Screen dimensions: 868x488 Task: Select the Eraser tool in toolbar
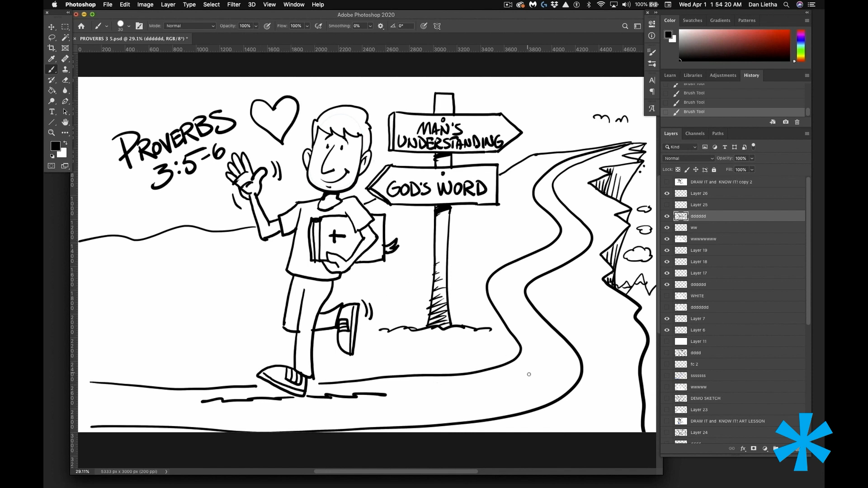point(65,80)
